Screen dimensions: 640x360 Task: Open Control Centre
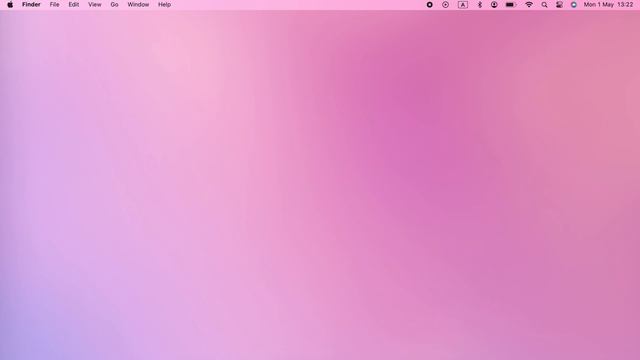pos(559,5)
